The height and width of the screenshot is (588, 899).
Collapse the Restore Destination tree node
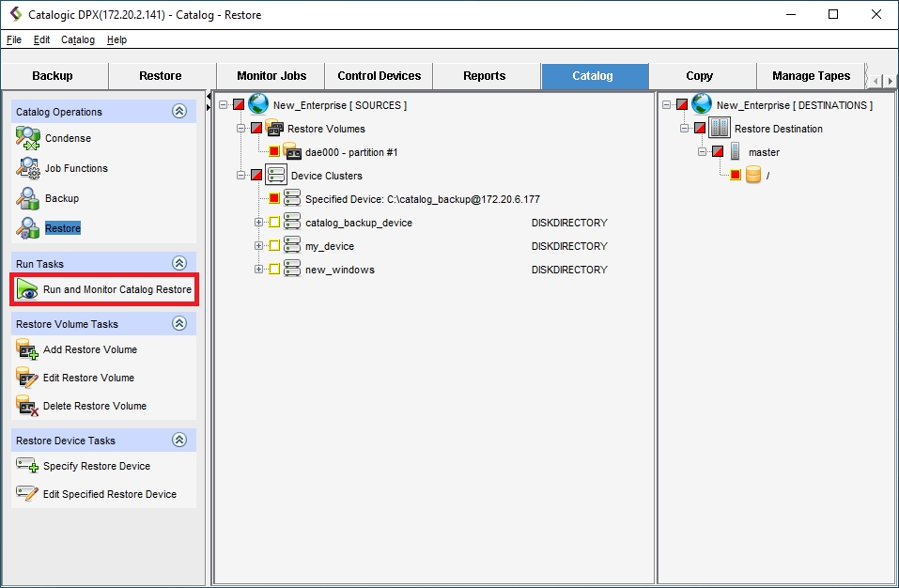[685, 129]
